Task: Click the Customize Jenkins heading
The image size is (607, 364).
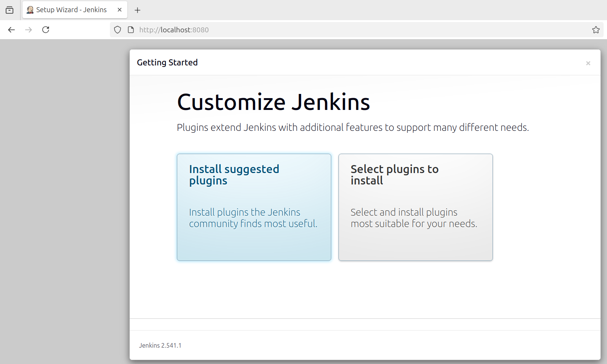Action: (273, 102)
